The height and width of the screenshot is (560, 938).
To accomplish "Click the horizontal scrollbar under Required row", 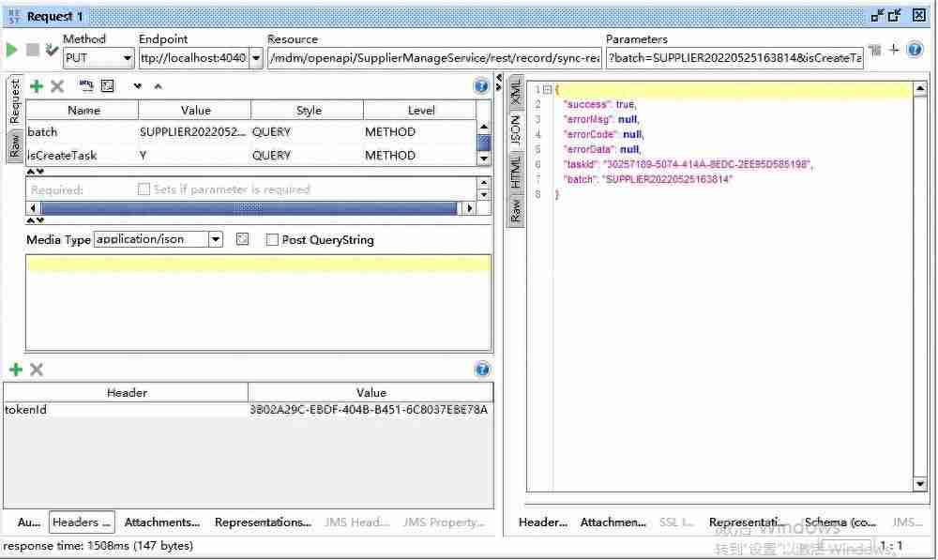I will 250,208.
